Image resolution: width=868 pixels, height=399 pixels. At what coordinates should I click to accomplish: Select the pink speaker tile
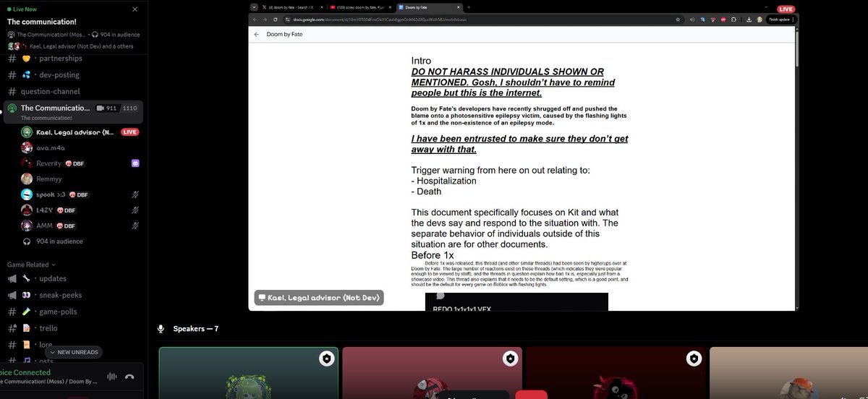[432, 373]
